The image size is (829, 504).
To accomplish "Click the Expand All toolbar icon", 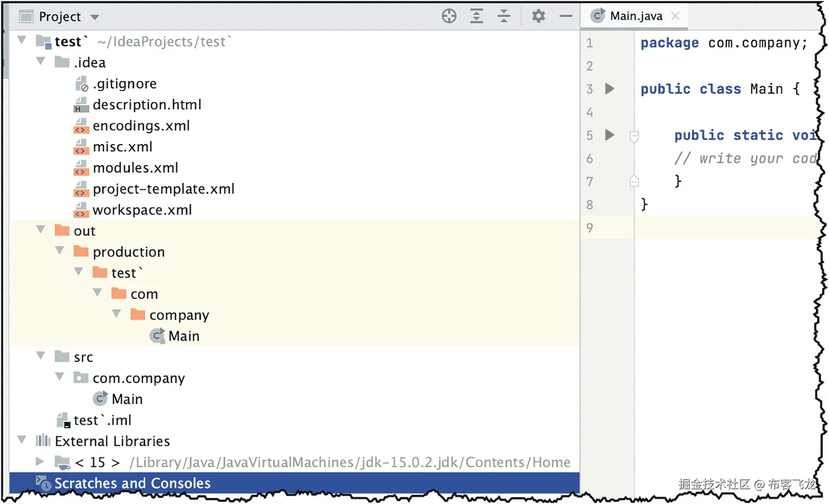I will tap(476, 16).
